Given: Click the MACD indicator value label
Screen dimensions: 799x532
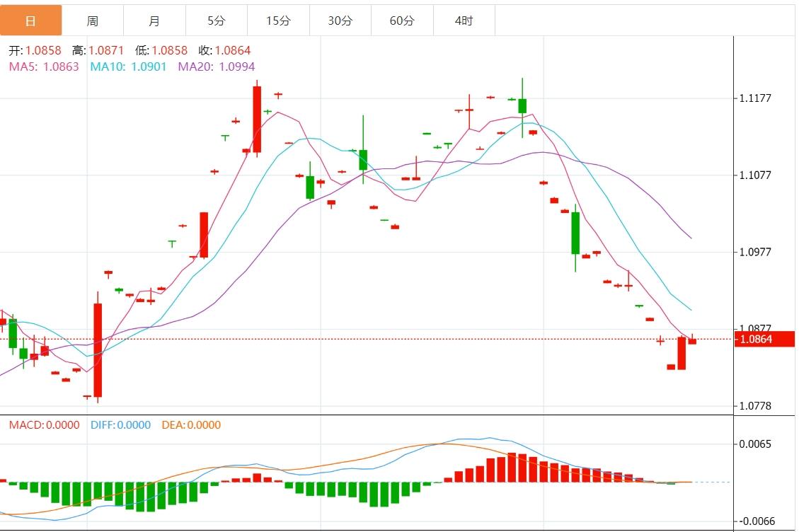Looking at the screenshot, I should (44, 425).
